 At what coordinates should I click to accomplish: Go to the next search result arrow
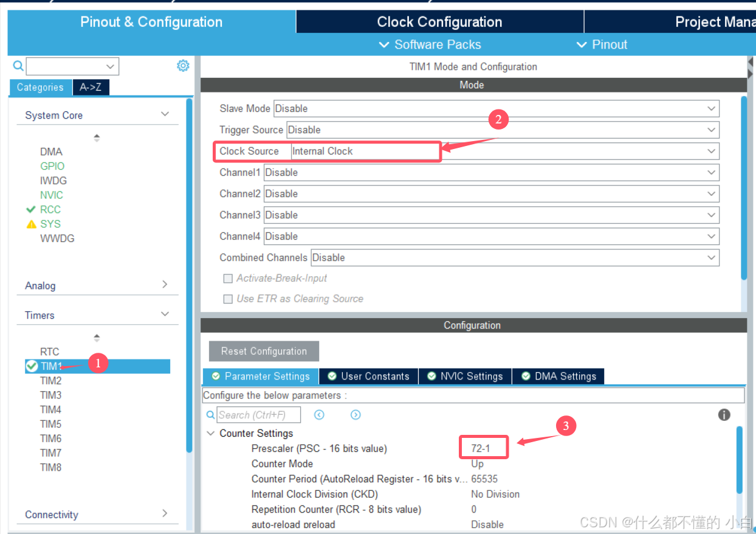356,415
